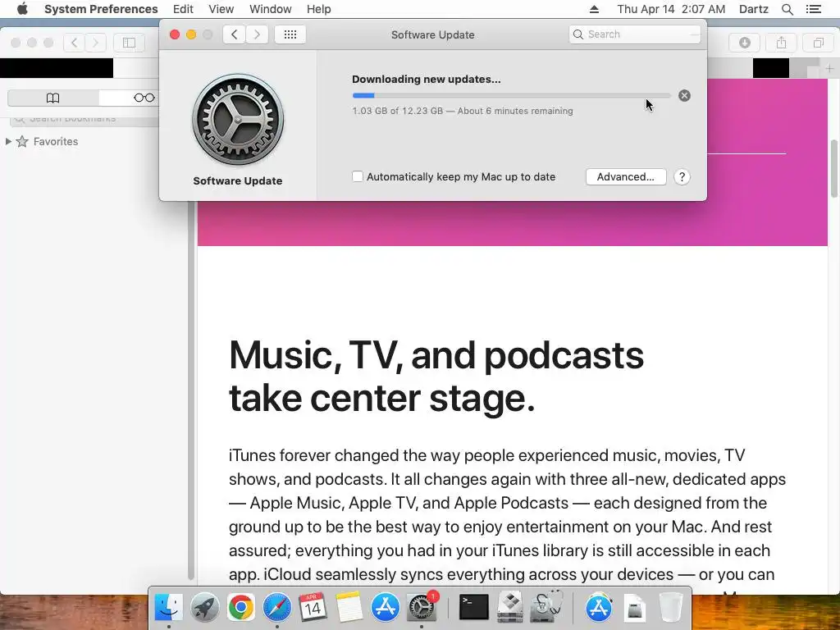Click the 'Downloading new updates...' label
The width and height of the screenshot is (840, 630).
click(427, 80)
